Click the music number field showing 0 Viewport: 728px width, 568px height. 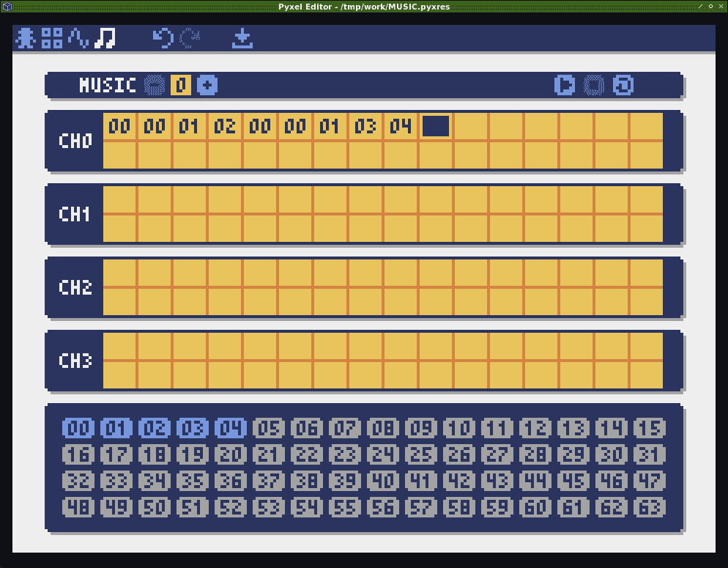pos(181,85)
